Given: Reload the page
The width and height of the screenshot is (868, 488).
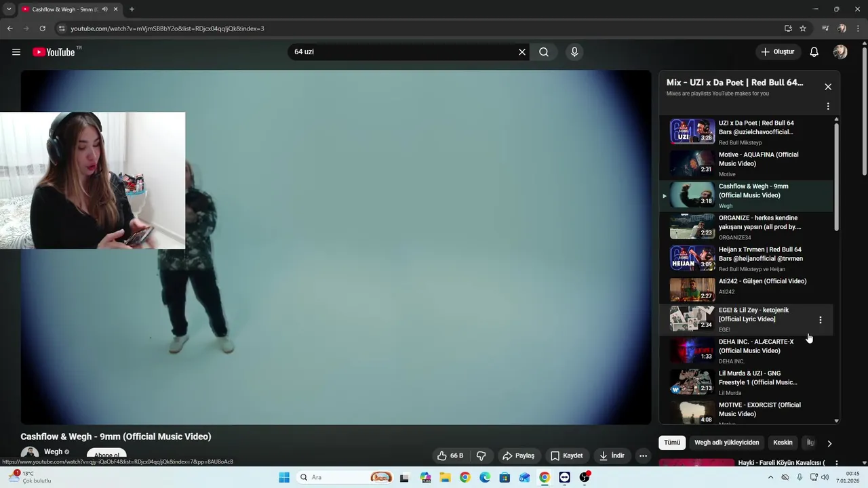Looking at the screenshot, I should (42, 28).
